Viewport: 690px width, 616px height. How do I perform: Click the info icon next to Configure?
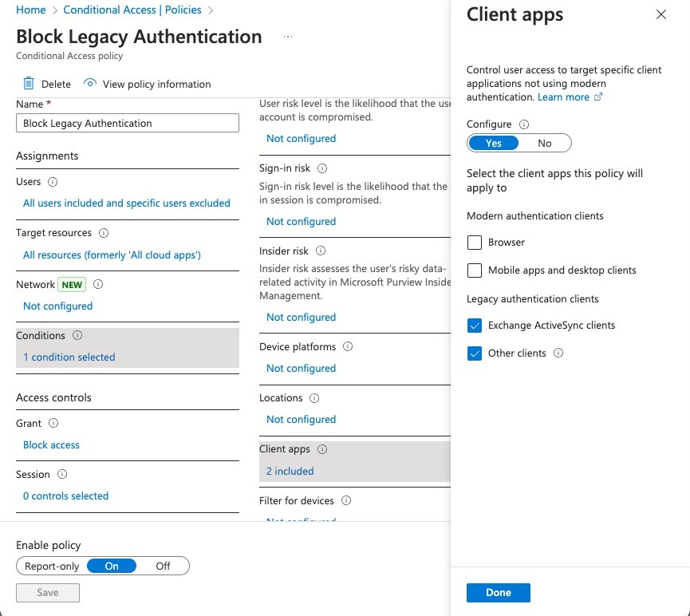pos(523,124)
